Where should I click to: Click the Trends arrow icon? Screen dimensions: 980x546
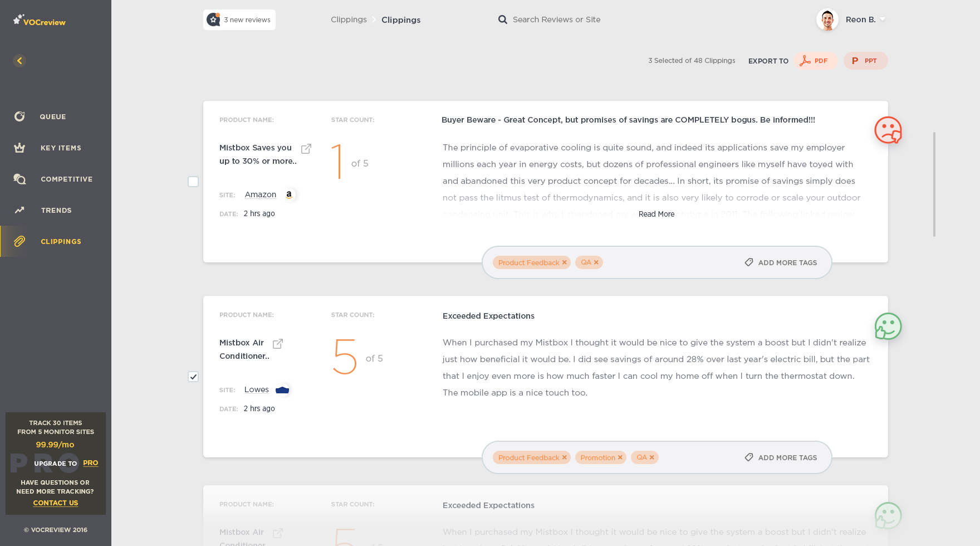[19, 210]
